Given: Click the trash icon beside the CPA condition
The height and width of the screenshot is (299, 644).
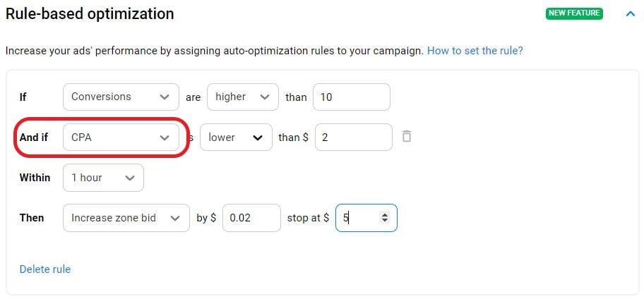Looking at the screenshot, I should (407, 136).
